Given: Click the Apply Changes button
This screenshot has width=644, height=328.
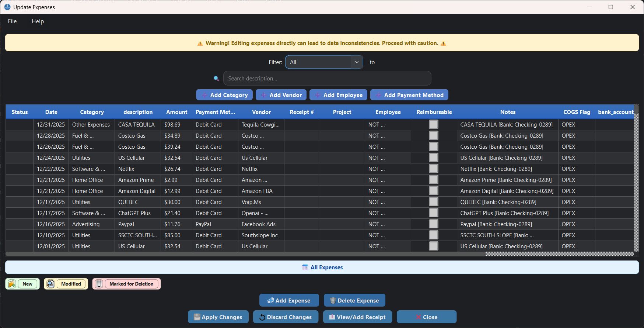Looking at the screenshot, I should pyautogui.click(x=218, y=317).
